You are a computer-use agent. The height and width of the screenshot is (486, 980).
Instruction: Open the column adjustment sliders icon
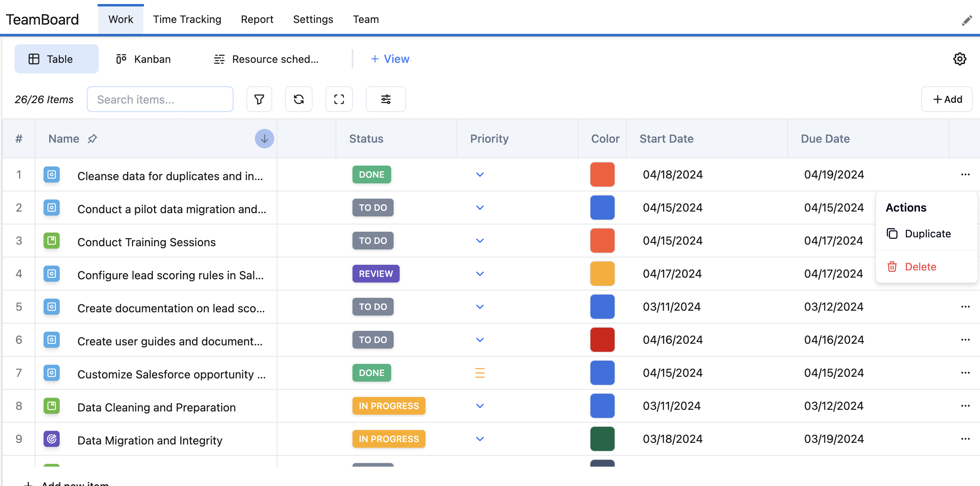(386, 99)
